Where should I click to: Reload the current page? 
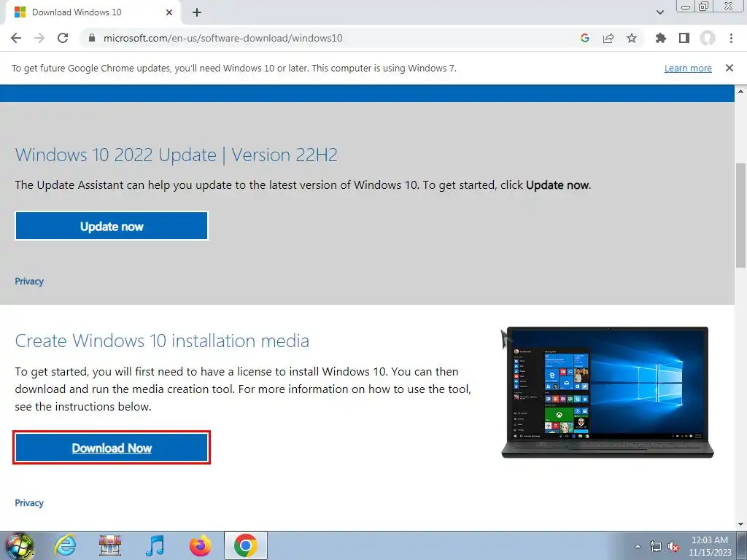coord(63,38)
